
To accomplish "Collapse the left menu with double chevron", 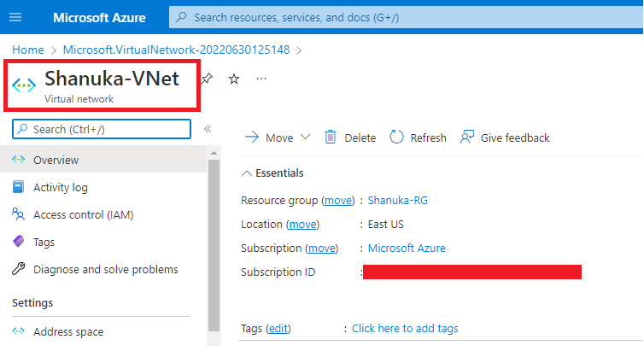I will 208,129.
